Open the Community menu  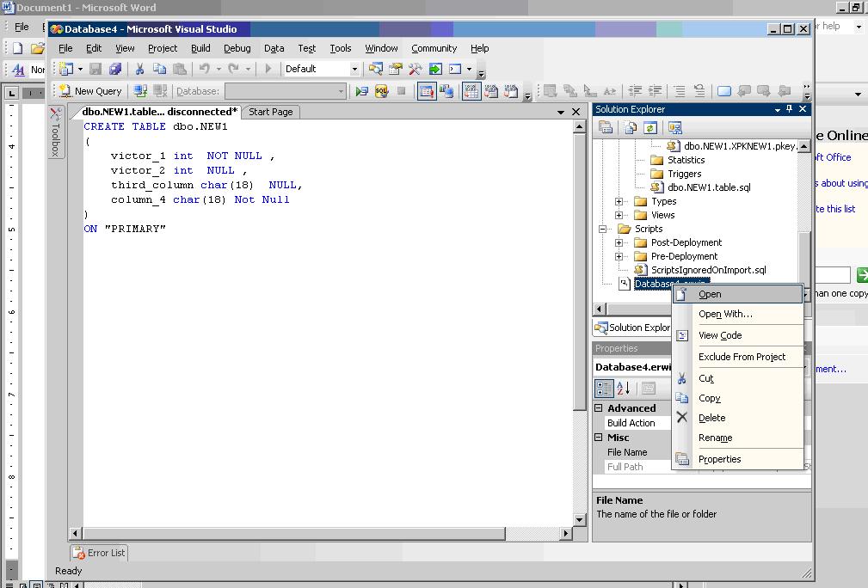[434, 48]
